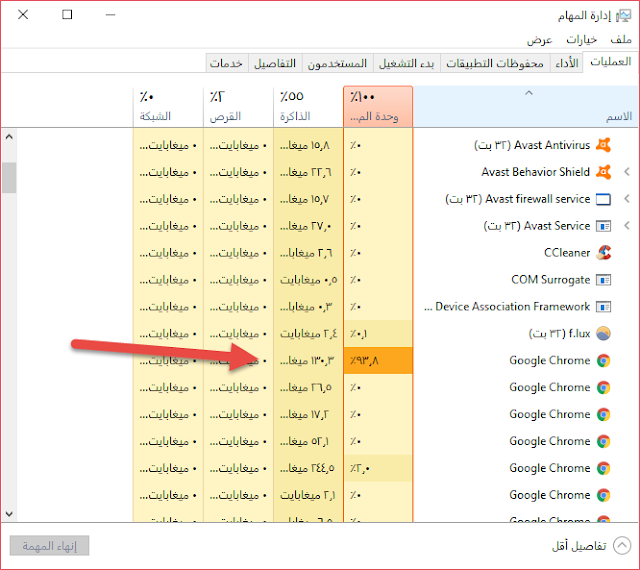640x570 pixels.
Task: Click Chrome icon on the 26.5 MB row
Action: (603, 387)
